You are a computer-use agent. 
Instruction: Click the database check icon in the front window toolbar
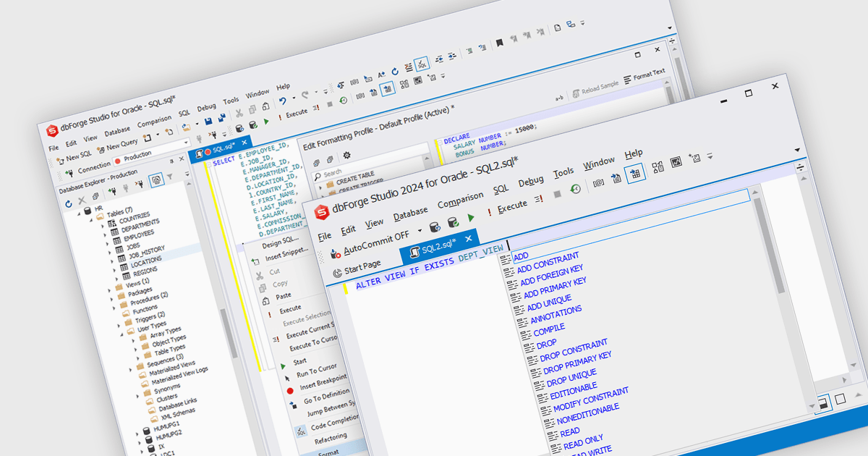454,221
